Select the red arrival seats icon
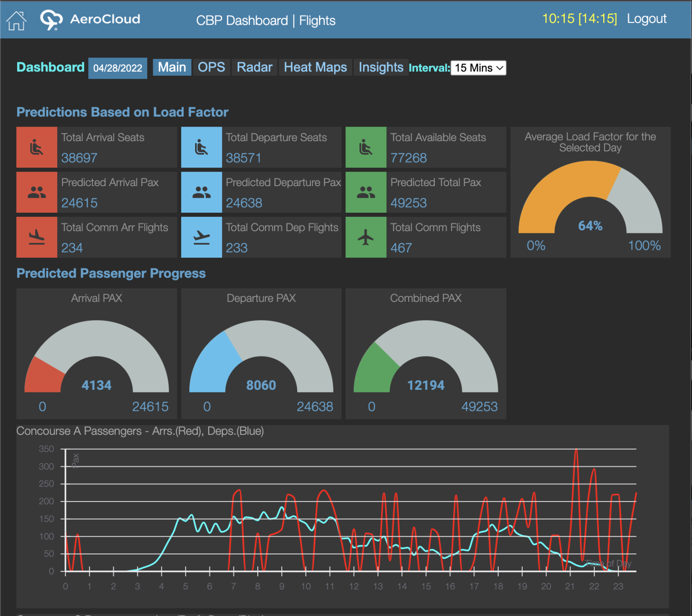692x616 pixels. 36,147
